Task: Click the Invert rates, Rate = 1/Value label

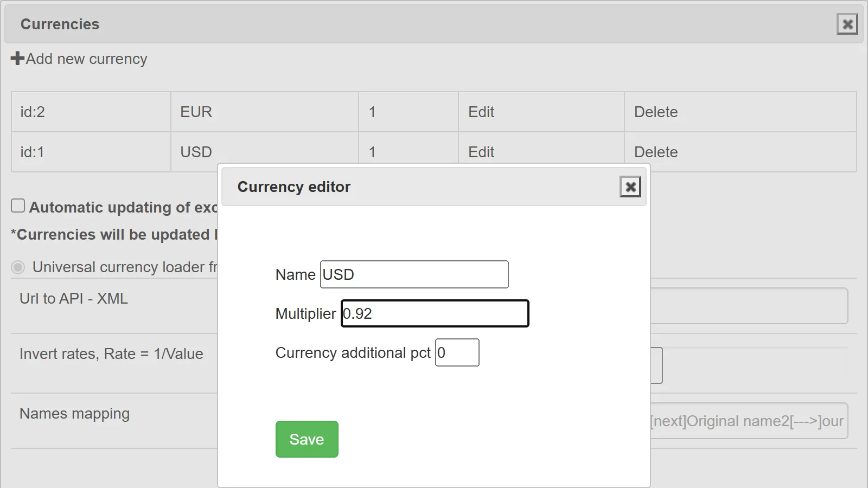Action: (111, 354)
